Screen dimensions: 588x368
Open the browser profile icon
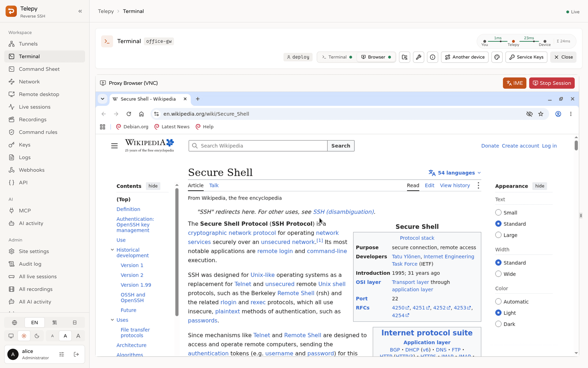558,114
